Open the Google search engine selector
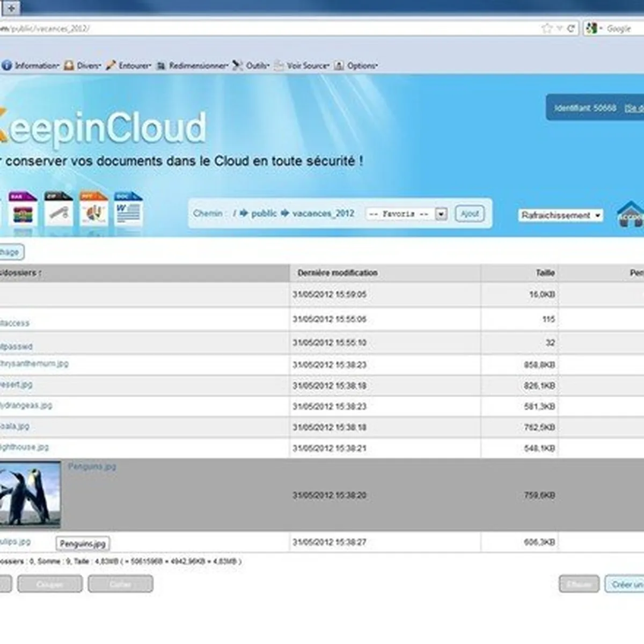 click(594, 28)
